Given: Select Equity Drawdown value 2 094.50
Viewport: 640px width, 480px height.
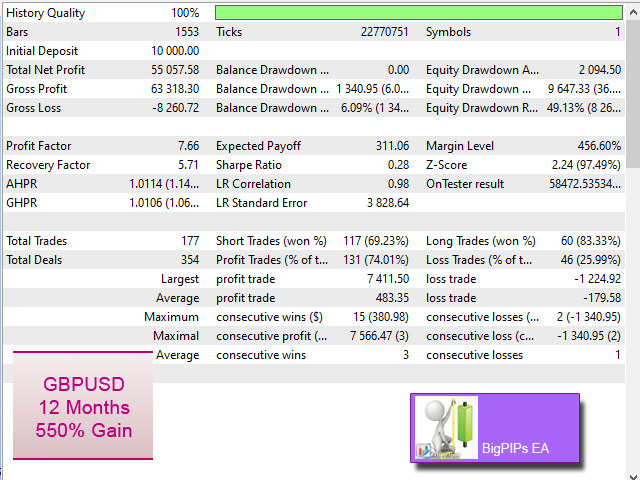Looking at the screenshot, I should (x=600, y=70).
